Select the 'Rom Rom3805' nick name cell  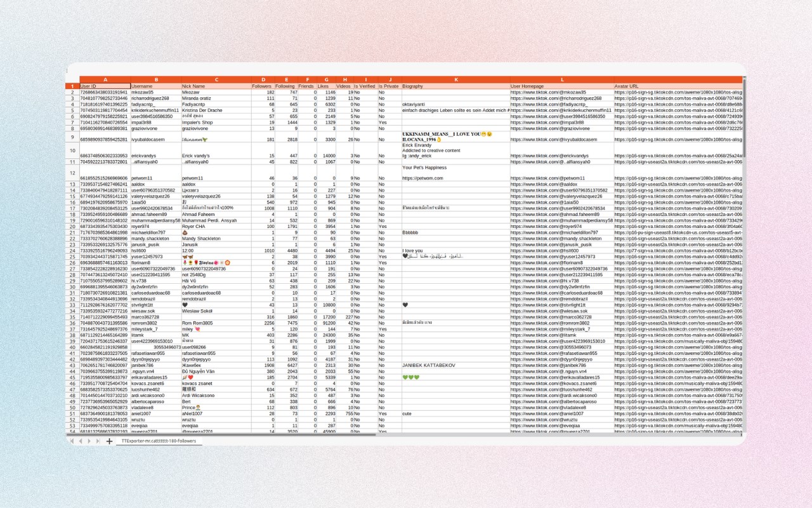[216, 323]
